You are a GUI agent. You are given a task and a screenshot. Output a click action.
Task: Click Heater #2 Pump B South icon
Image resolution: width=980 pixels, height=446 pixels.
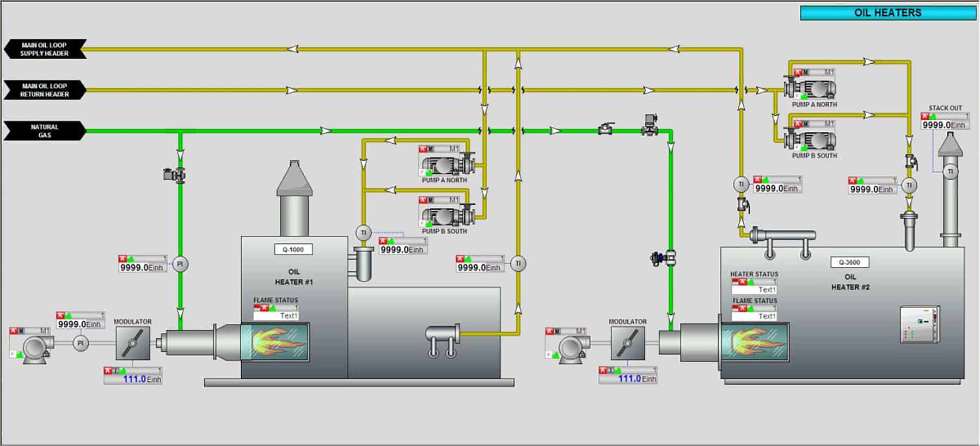coord(810,139)
